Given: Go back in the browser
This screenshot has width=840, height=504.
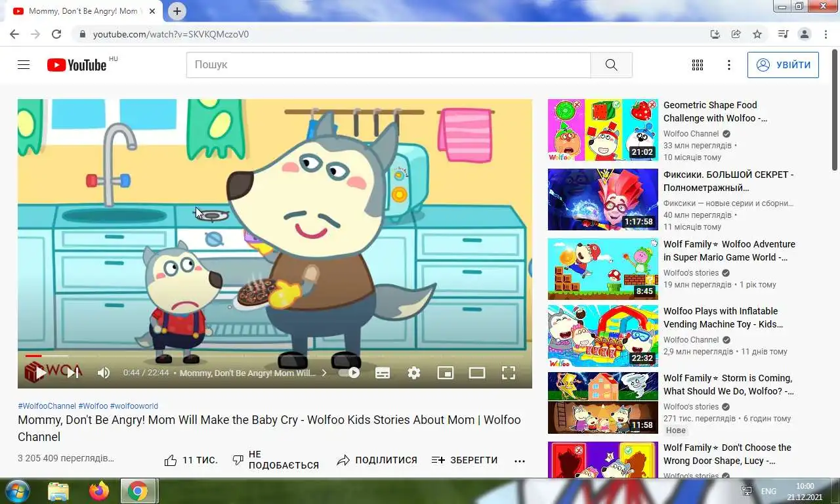Looking at the screenshot, I should [x=14, y=34].
